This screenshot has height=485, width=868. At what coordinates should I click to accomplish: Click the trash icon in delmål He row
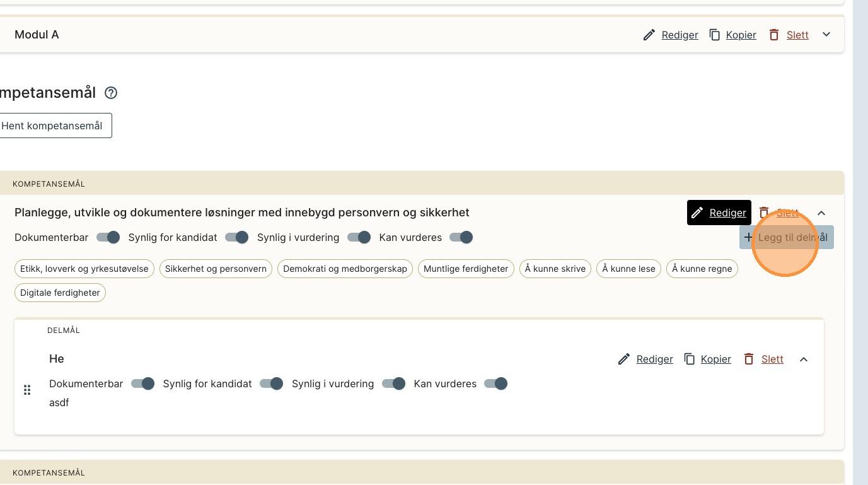click(749, 359)
